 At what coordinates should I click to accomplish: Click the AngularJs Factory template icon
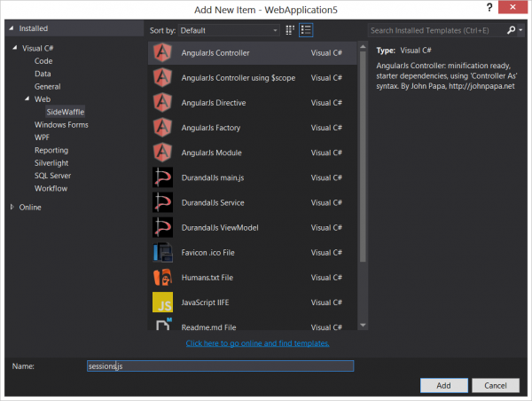(162, 128)
